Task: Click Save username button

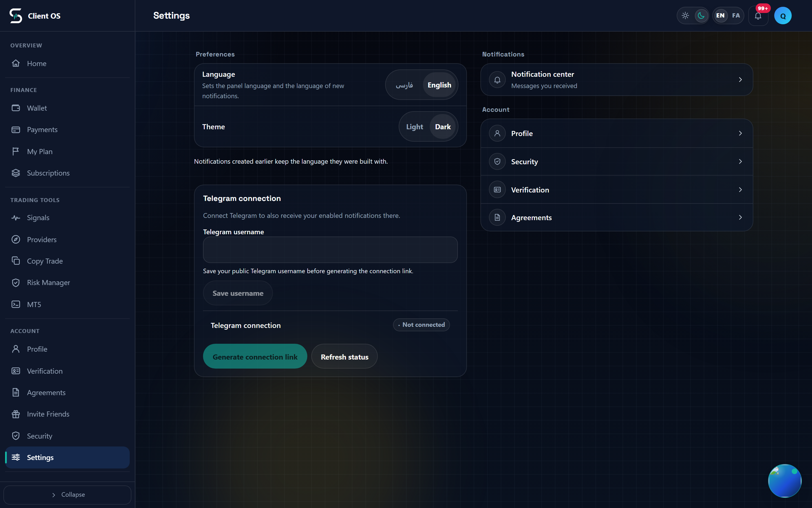Action: click(238, 293)
